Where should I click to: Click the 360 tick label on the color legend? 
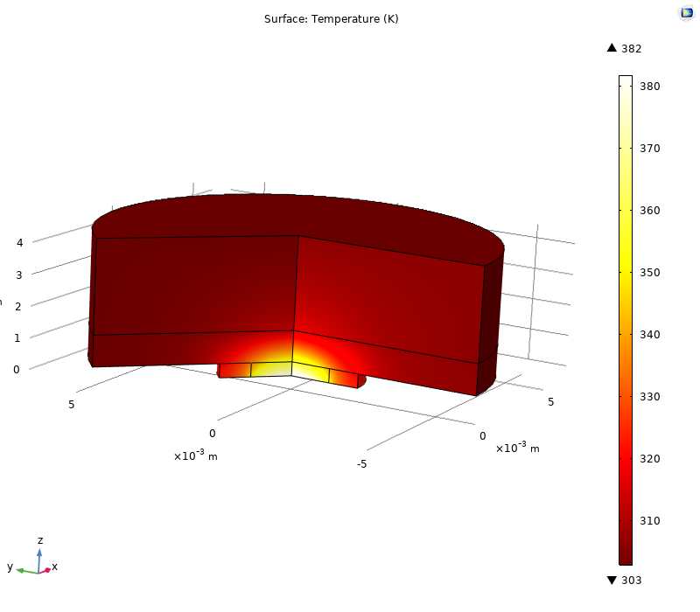pos(649,210)
